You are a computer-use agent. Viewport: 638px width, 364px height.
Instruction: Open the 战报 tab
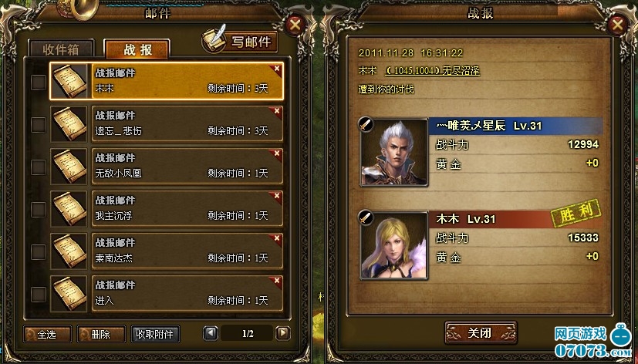point(137,49)
